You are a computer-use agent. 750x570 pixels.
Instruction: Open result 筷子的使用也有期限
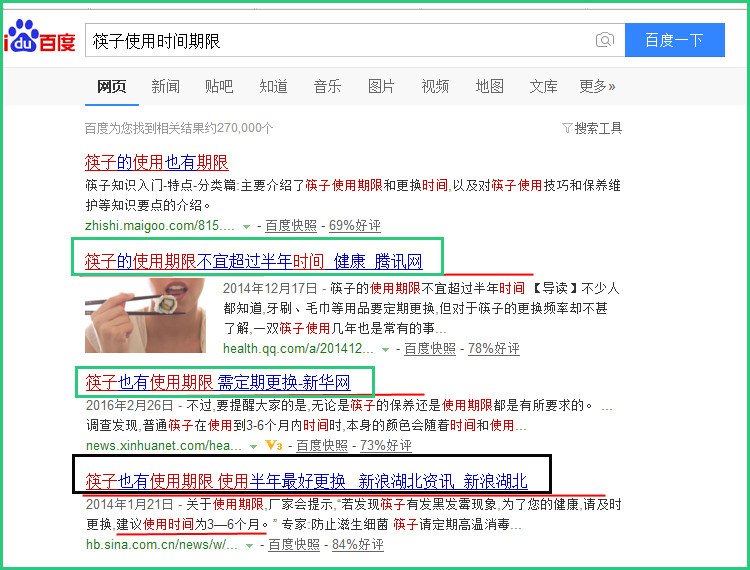point(157,163)
